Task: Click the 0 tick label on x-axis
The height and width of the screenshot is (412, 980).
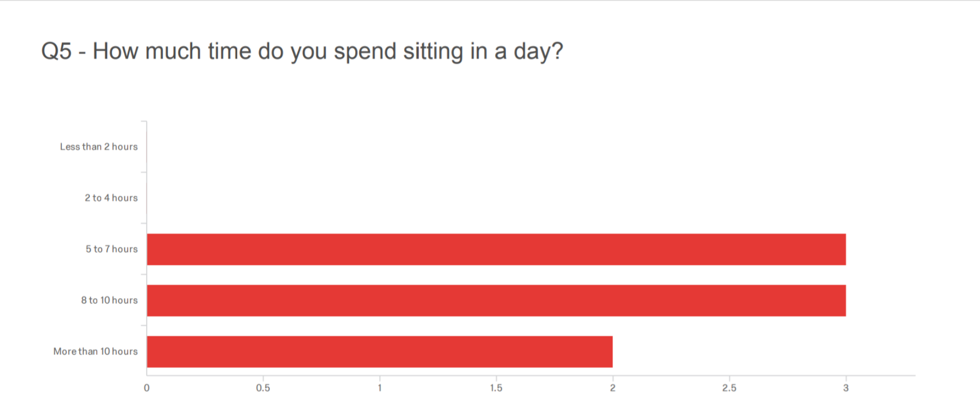Action: (x=147, y=388)
